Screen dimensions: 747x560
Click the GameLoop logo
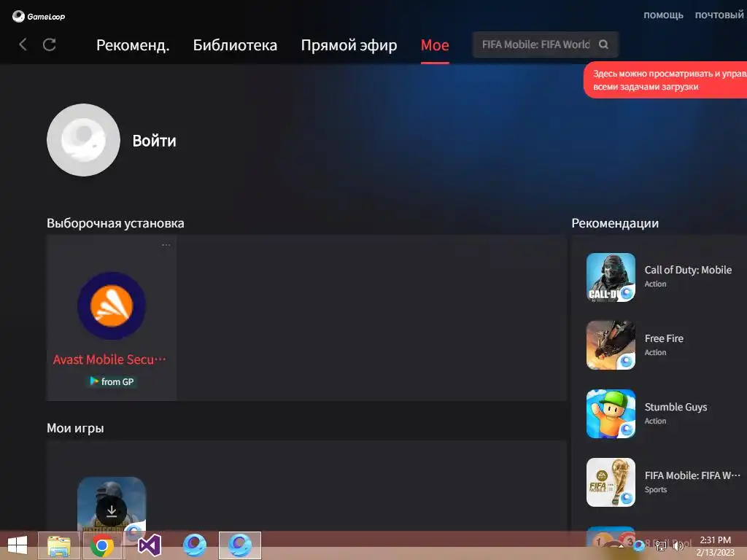click(x=39, y=16)
